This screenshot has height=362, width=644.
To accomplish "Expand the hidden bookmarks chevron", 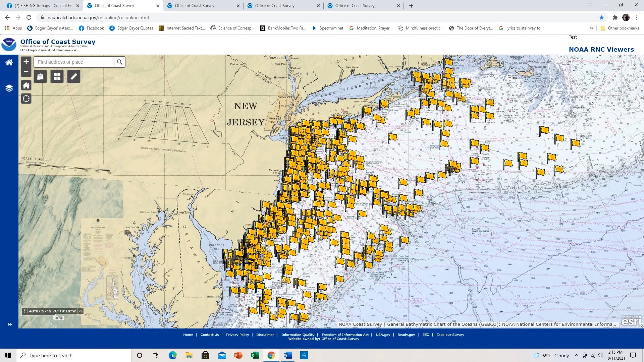I will tap(592, 28).
